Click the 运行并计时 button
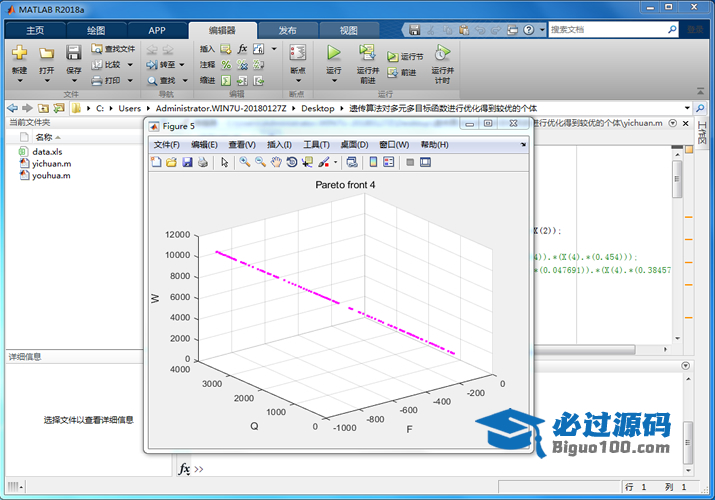Viewport: 715px width, 500px height. coord(442,60)
